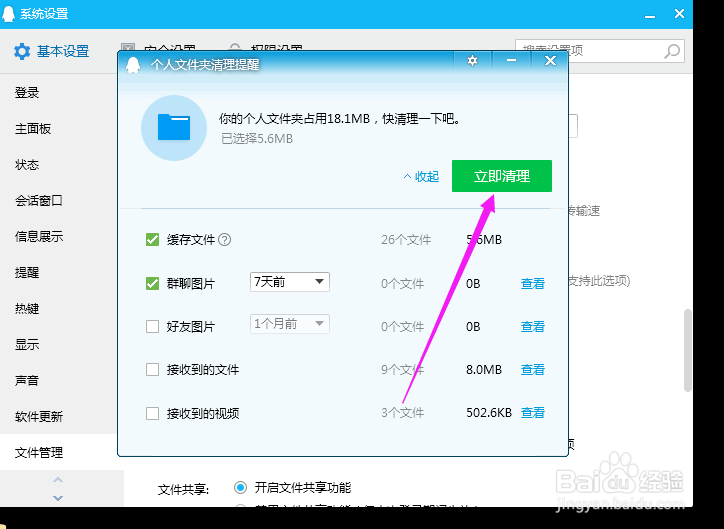The image size is (724, 529).
Task: Uncheck the 群聊图片 checkbox
Action: coord(152,283)
